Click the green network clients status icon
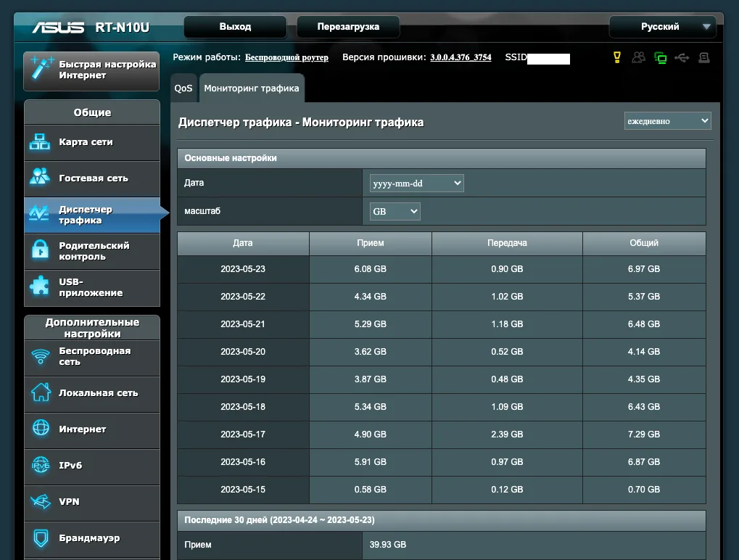This screenshot has height=560, width=739. (660, 57)
